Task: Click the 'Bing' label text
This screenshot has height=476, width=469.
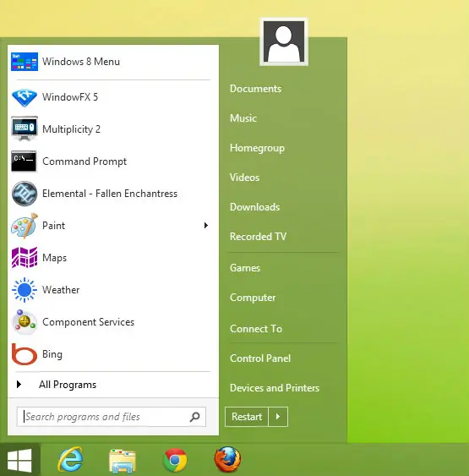Action: coord(52,354)
